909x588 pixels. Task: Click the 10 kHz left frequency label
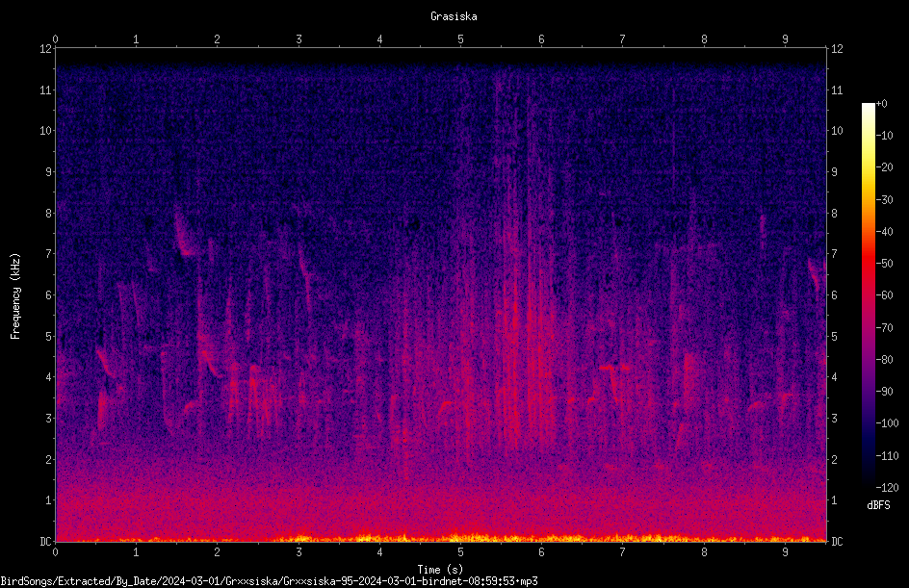tap(45, 130)
